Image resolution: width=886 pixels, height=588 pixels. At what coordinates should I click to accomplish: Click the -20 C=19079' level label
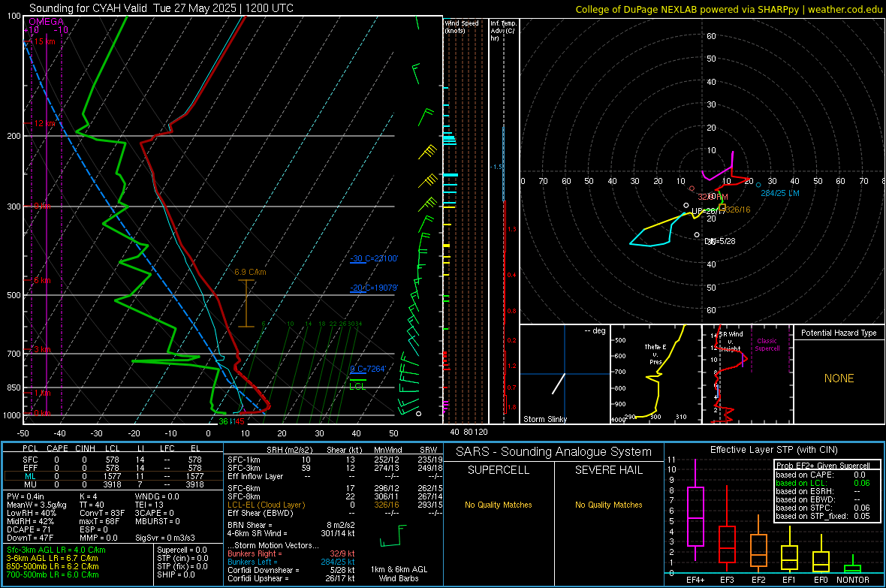coord(374,288)
